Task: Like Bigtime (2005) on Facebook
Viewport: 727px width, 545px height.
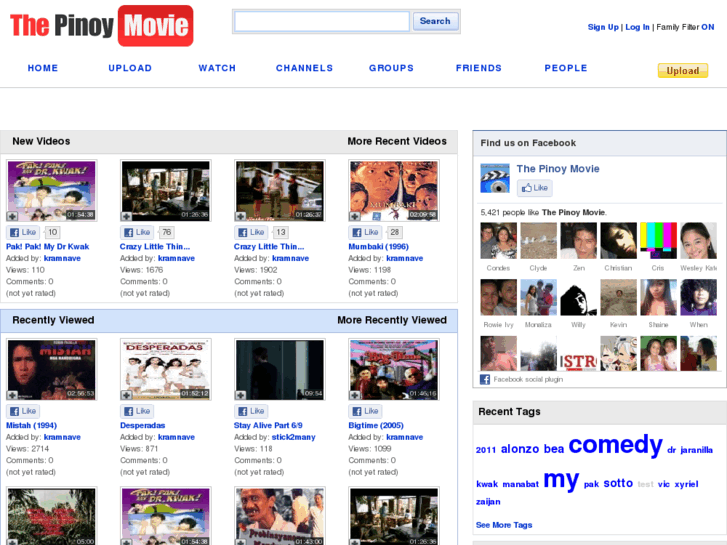Action: [365, 411]
